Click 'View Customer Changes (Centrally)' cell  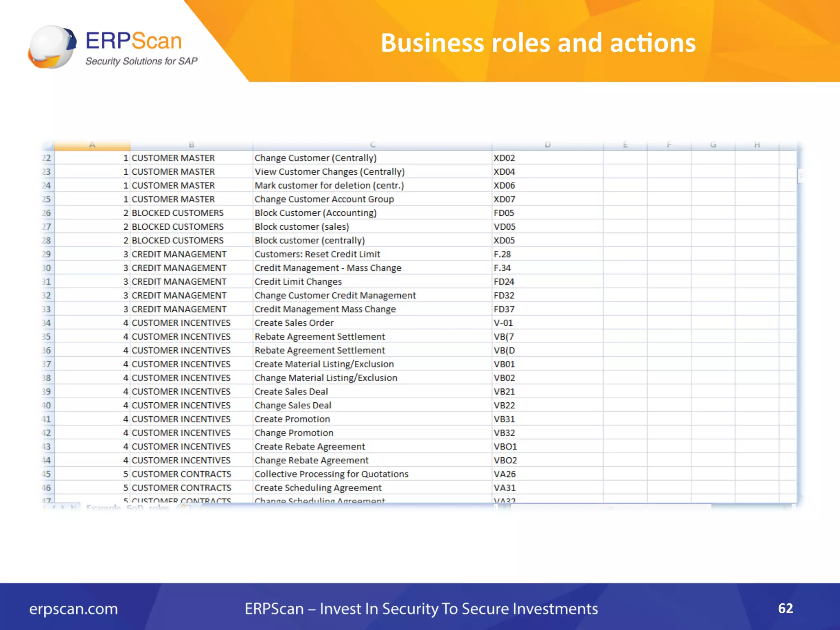[x=372, y=171]
